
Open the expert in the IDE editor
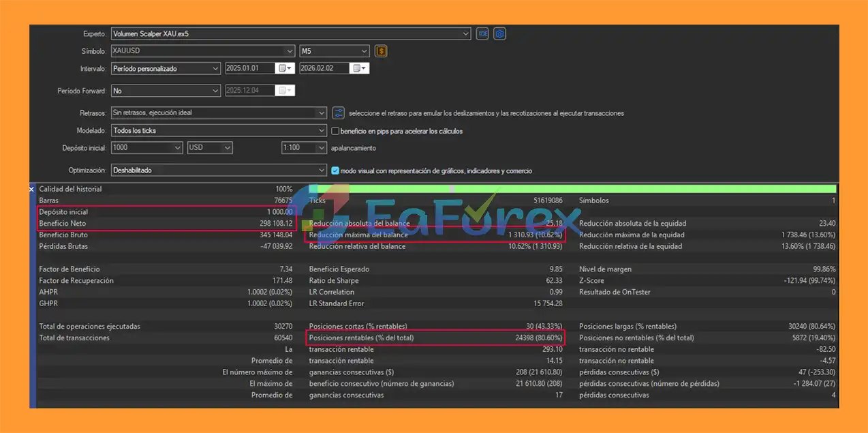(482, 33)
